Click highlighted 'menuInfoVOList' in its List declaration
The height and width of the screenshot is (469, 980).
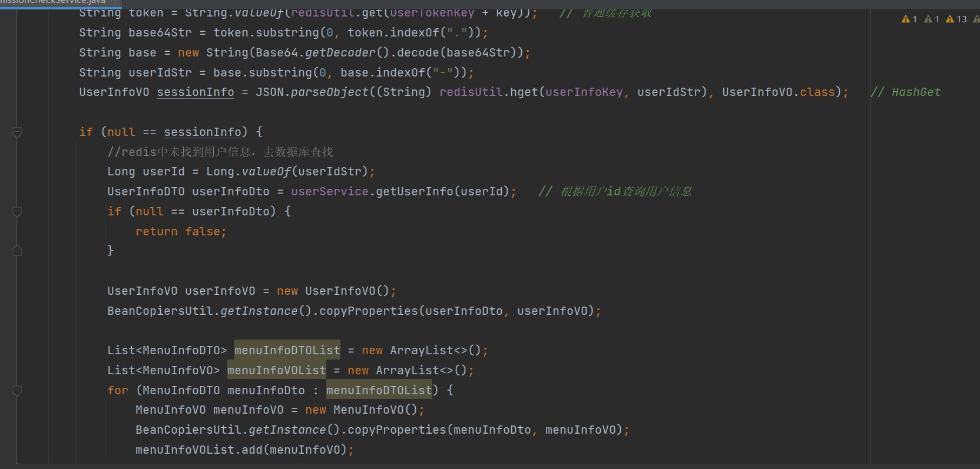pyautogui.click(x=277, y=371)
